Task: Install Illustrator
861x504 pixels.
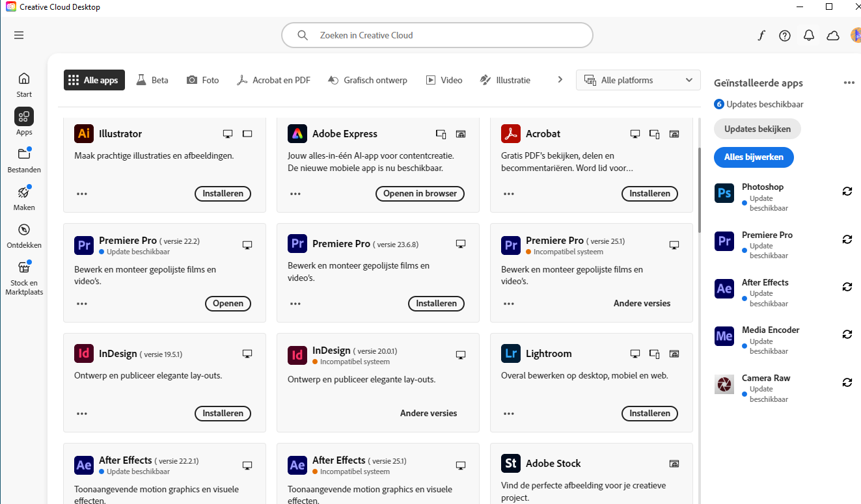Action: (223, 193)
